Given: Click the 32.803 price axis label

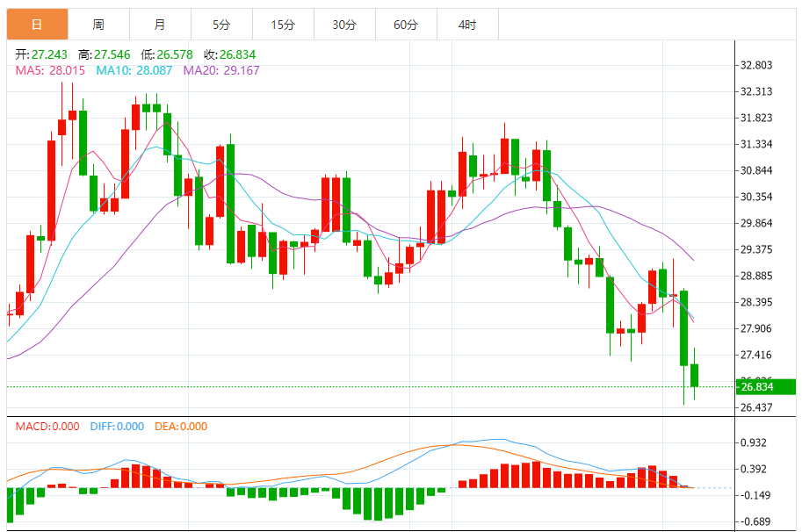Looking at the screenshot, I should tap(756, 65).
